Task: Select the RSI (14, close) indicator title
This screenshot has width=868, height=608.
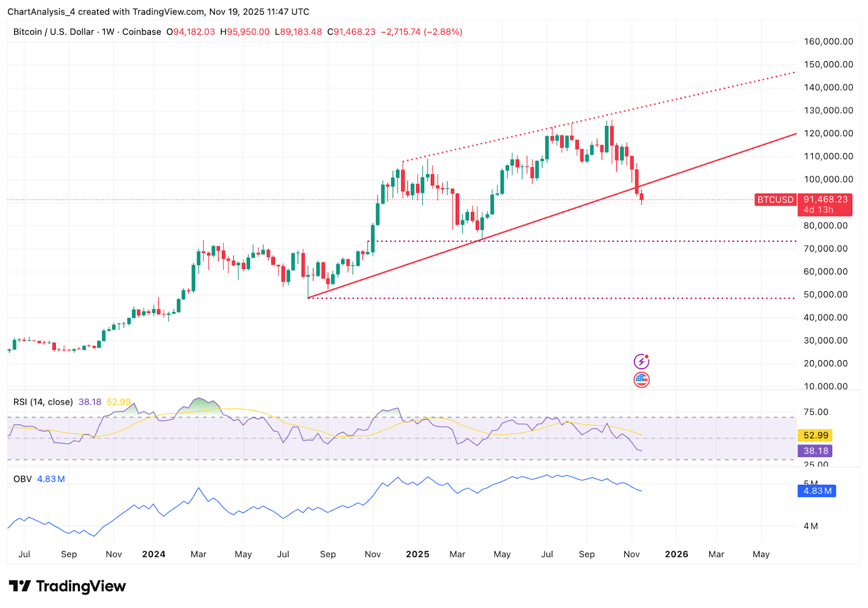Action: [x=43, y=402]
